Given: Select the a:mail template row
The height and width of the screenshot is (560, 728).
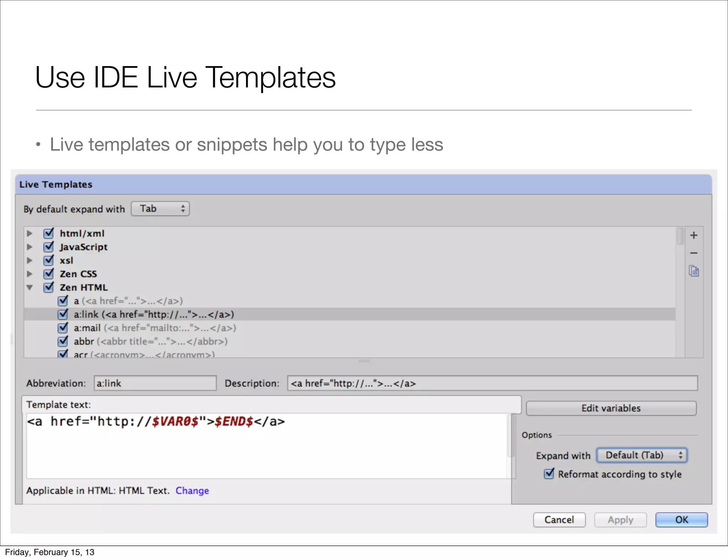Looking at the screenshot, I should 350,328.
